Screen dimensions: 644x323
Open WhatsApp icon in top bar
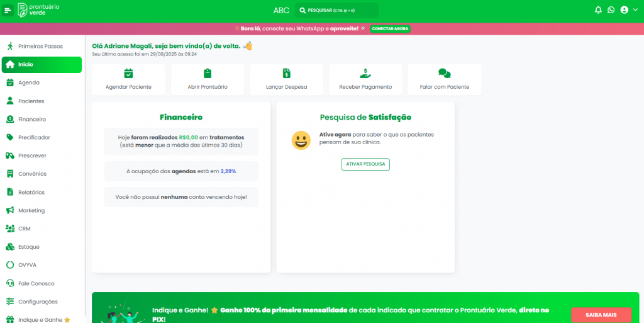click(611, 10)
